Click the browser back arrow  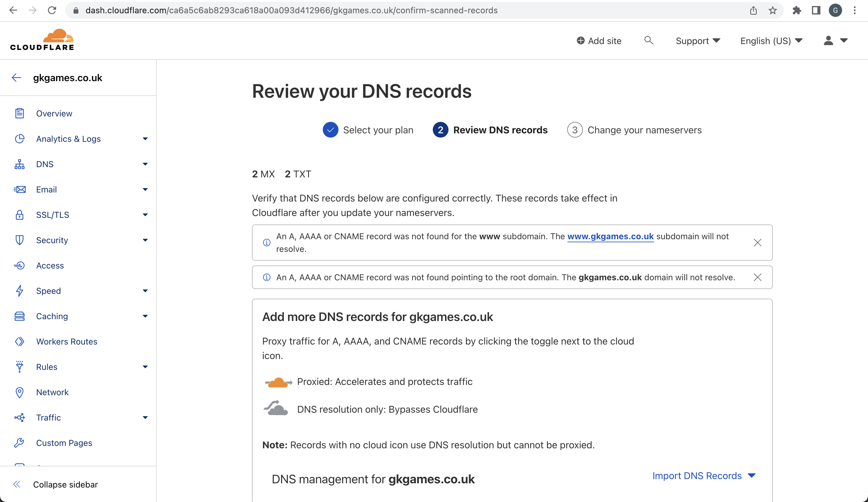coord(13,10)
